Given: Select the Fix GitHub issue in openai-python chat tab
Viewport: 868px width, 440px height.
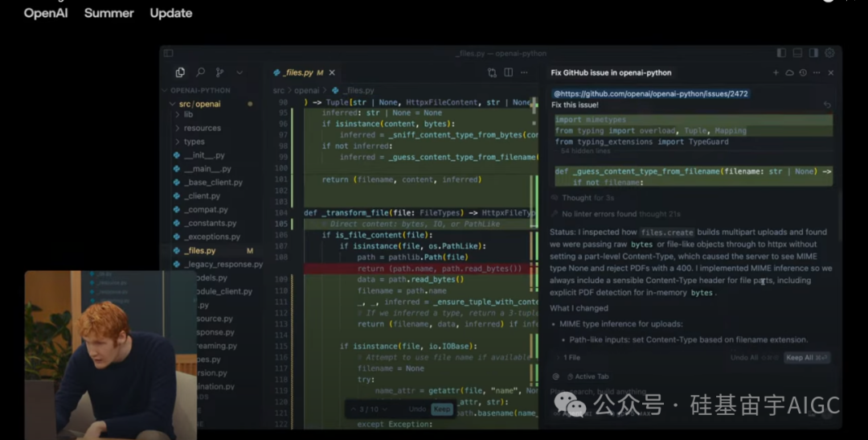Looking at the screenshot, I should tap(611, 72).
